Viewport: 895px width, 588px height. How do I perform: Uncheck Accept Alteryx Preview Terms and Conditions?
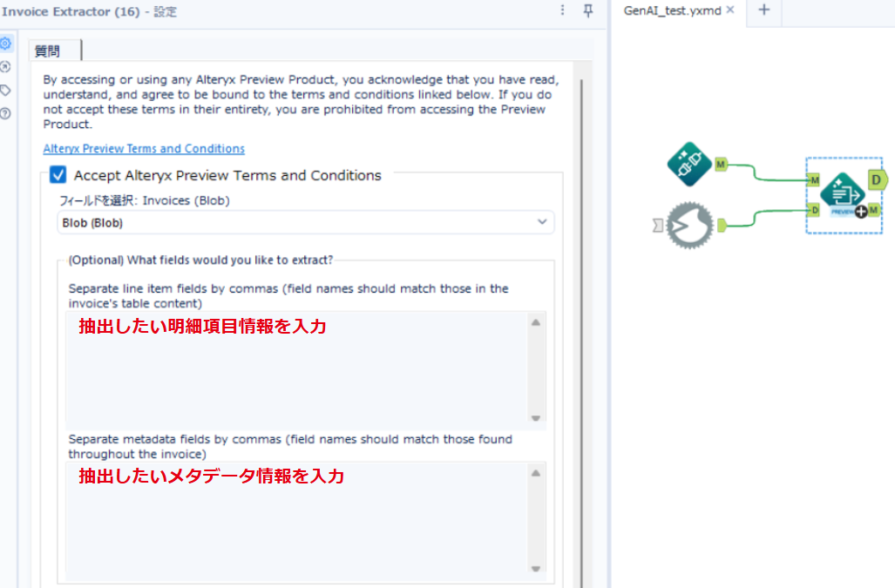tap(58, 174)
